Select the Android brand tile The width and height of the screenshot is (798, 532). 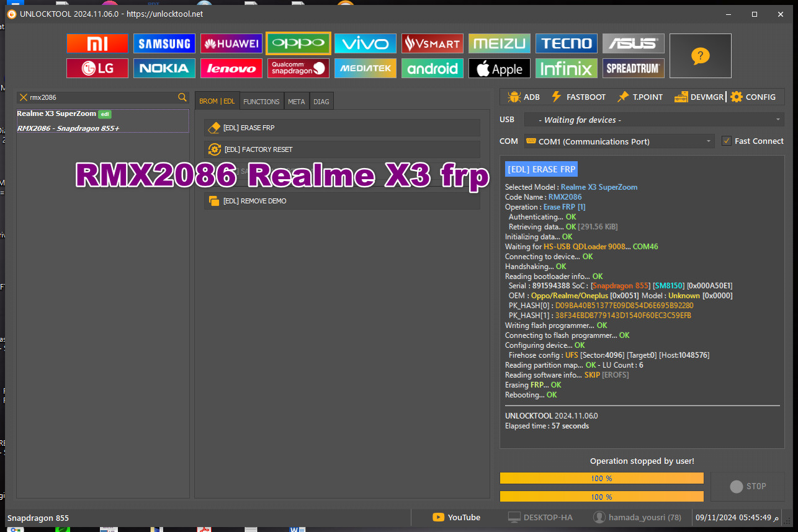(433, 68)
